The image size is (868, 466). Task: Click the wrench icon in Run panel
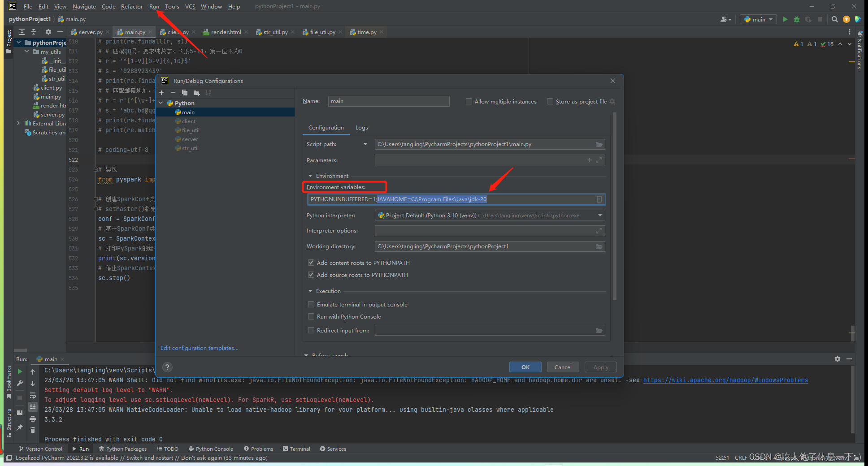pos(20,383)
